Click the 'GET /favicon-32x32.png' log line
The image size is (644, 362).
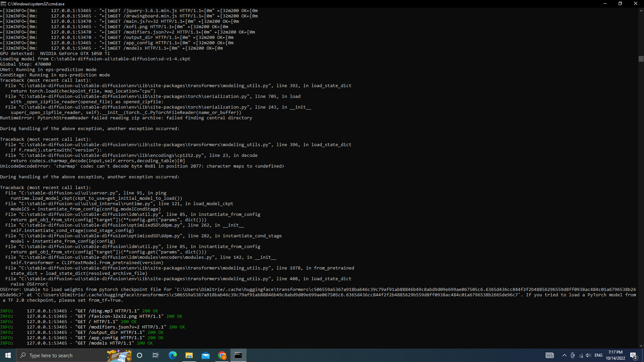click(x=91, y=316)
